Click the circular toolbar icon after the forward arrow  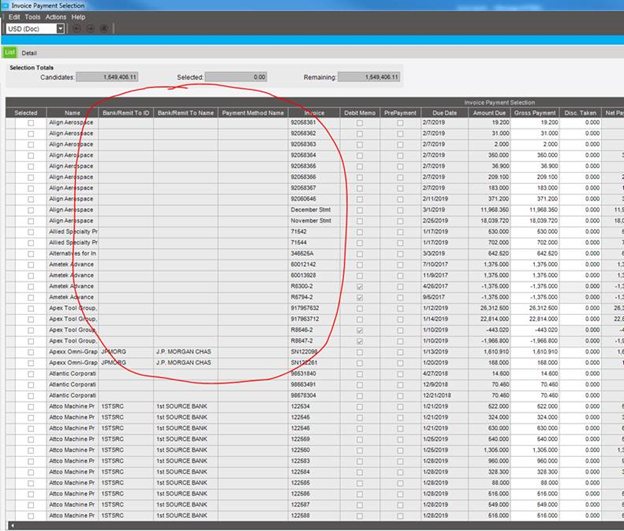[x=104, y=29]
